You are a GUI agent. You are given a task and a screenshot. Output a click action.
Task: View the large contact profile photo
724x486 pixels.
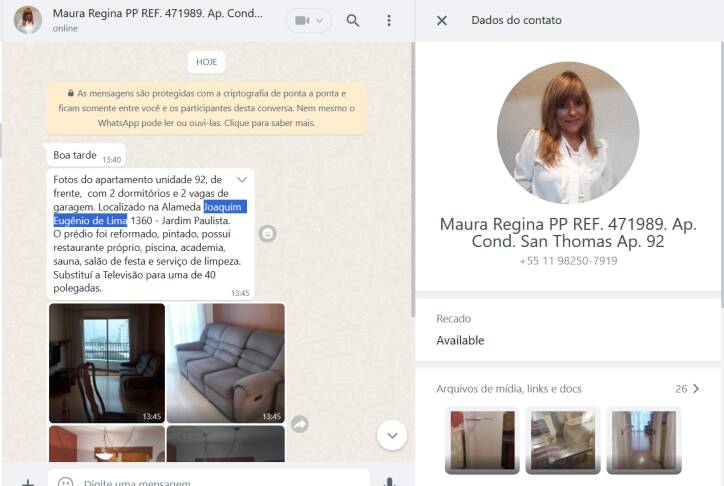567,132
